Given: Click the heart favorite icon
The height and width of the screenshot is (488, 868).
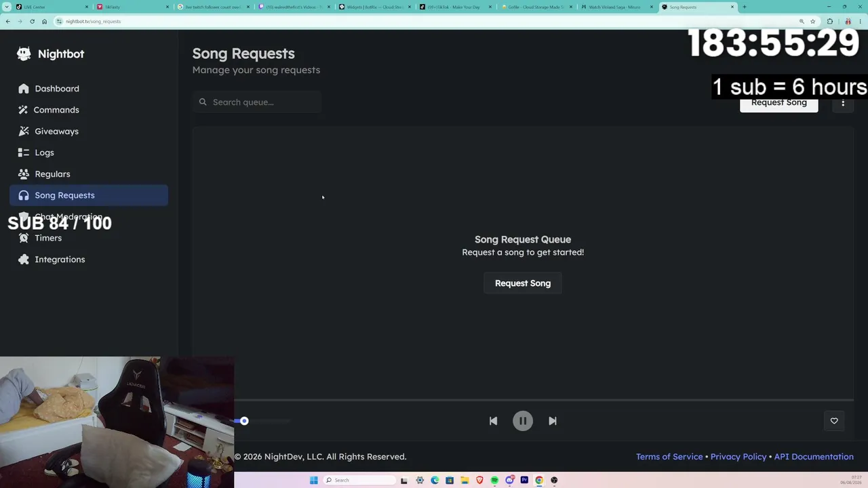Looking at the screenshot, I should pos(834,421).
